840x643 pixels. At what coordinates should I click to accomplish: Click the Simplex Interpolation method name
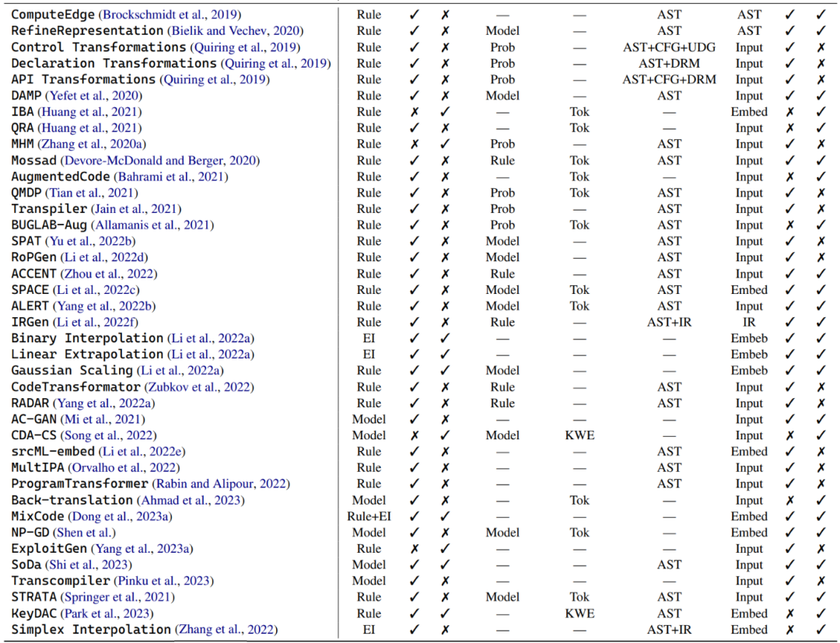pos(90,629)
